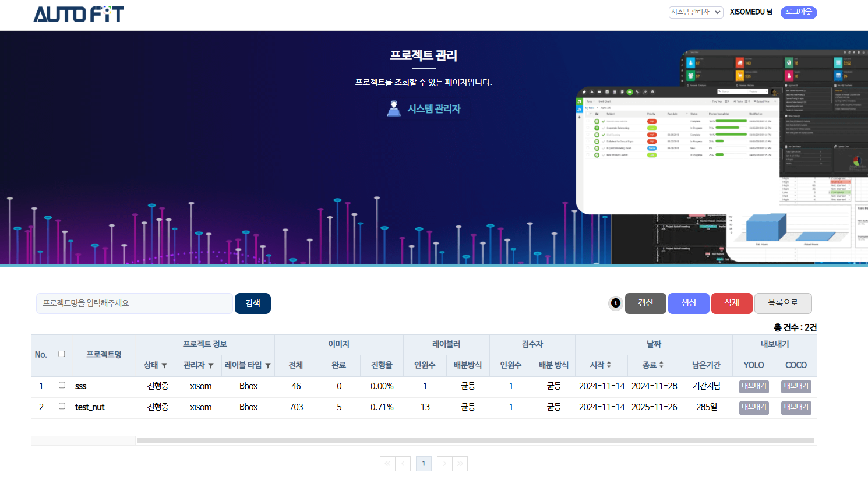Click the AUTO FIT logo
The image size is (868, 501).
[x=79, y=15]
